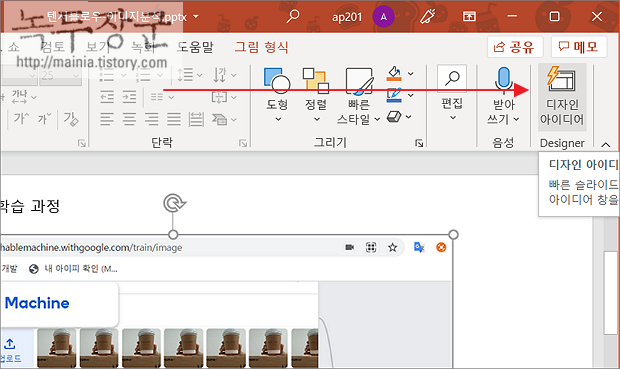Collapse the ribbon with the chevron
This screenshot has height=369, width=620.
pyautogui.click(x=606, y=145)
